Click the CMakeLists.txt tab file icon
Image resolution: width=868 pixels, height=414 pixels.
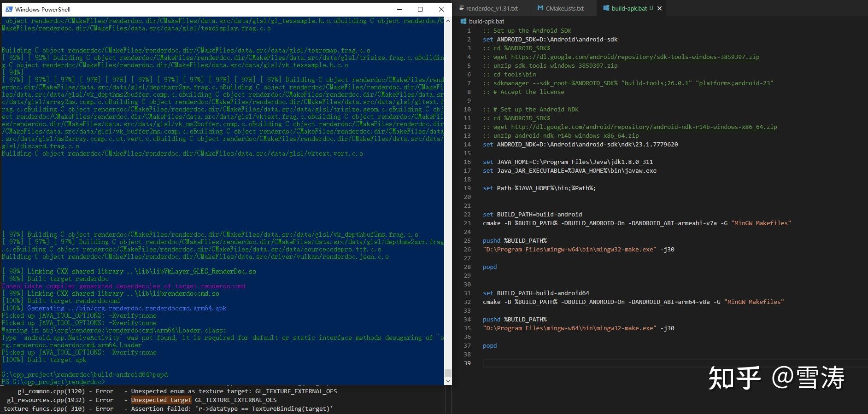tap(540, 8)
